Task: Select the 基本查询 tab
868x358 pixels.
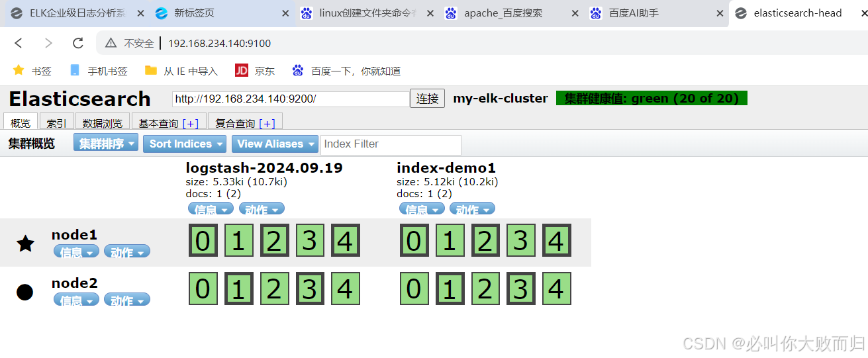Action: coord(158,124)
